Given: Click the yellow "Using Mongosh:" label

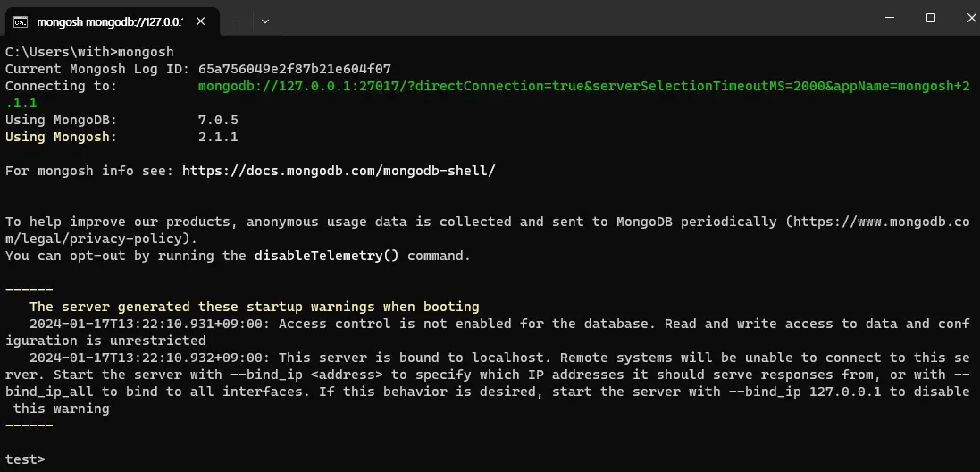Looking at the screenshot, I should 61,137.
